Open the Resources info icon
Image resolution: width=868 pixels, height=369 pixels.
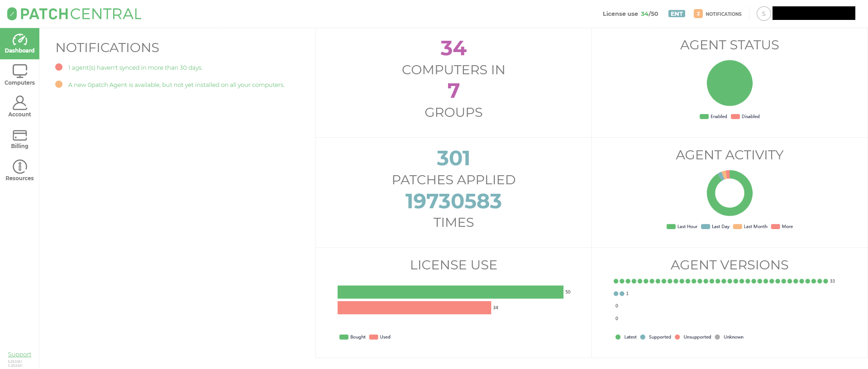(x=19, y=167)
